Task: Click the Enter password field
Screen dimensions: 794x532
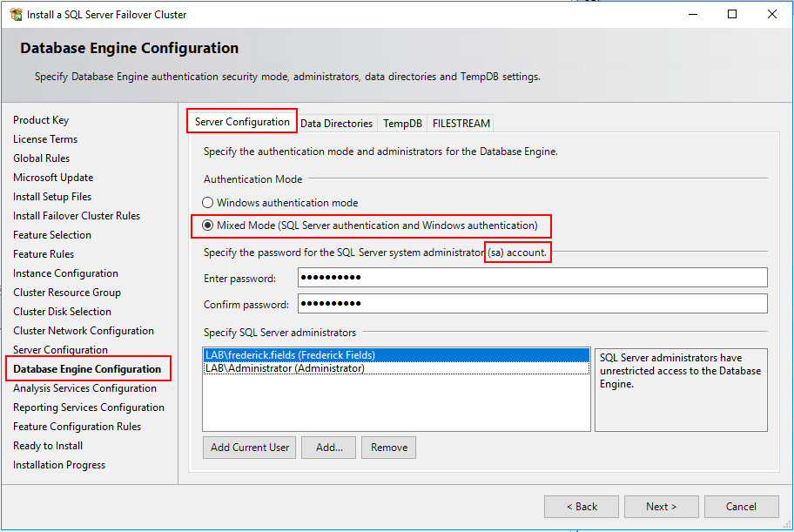Action: 533,278
